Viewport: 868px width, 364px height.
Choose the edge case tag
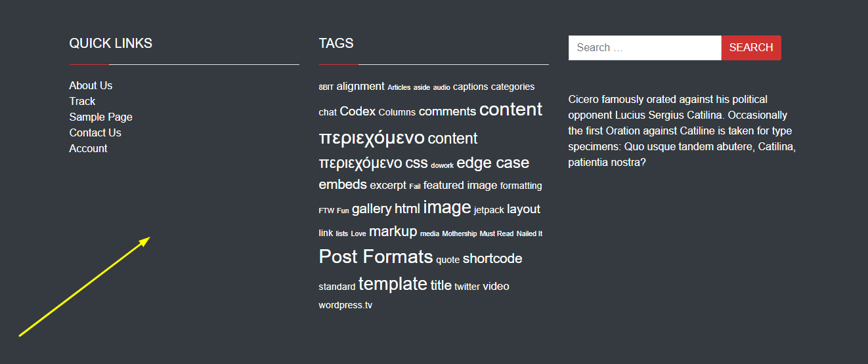(492, 163)
